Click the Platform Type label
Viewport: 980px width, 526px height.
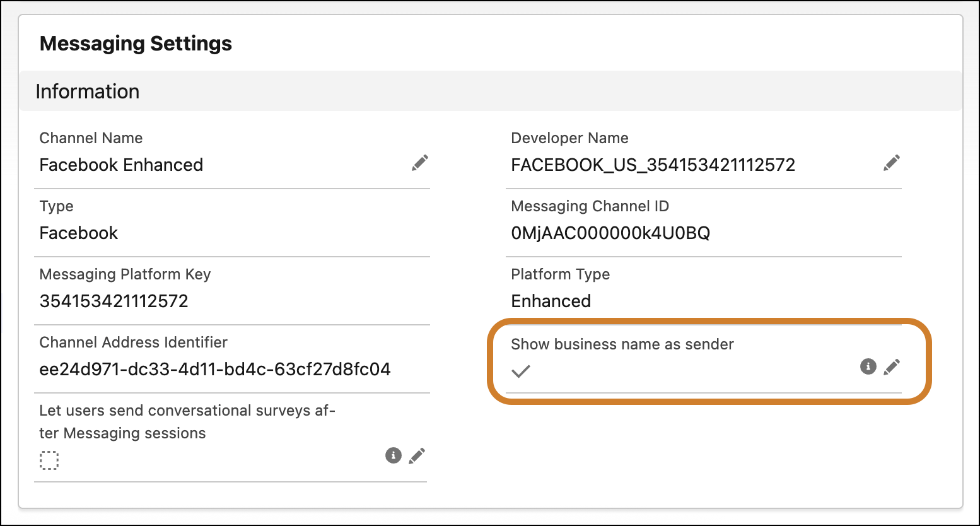pyautogui.click(x=561, y=274)
